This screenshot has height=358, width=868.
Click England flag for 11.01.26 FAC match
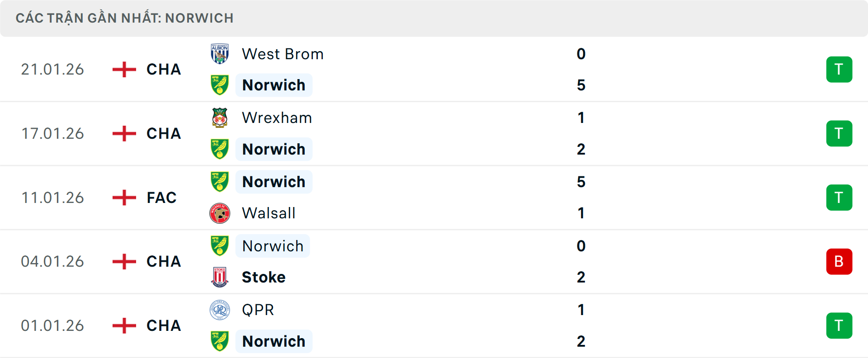point(124,198)
